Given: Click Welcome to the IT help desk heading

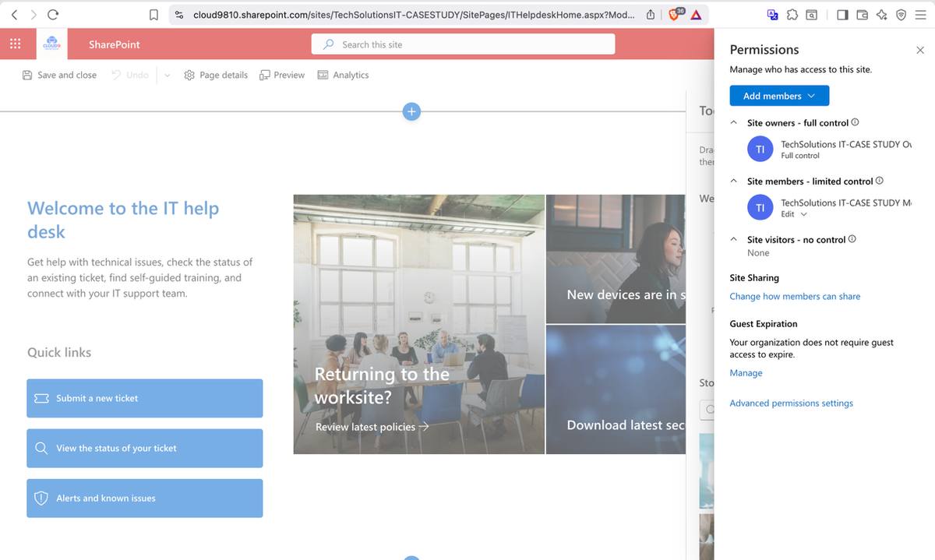Looking at the screenshot, I should click(123, 220).
